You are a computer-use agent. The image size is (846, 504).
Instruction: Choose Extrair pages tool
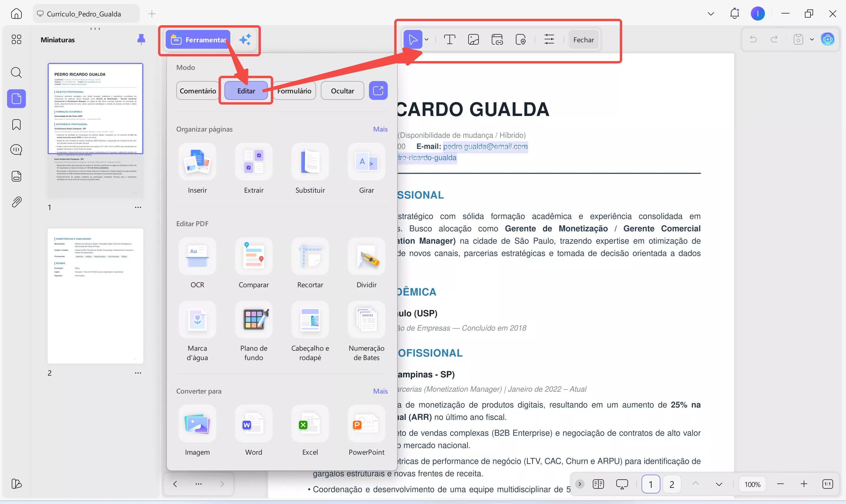(x=254, y=169)
